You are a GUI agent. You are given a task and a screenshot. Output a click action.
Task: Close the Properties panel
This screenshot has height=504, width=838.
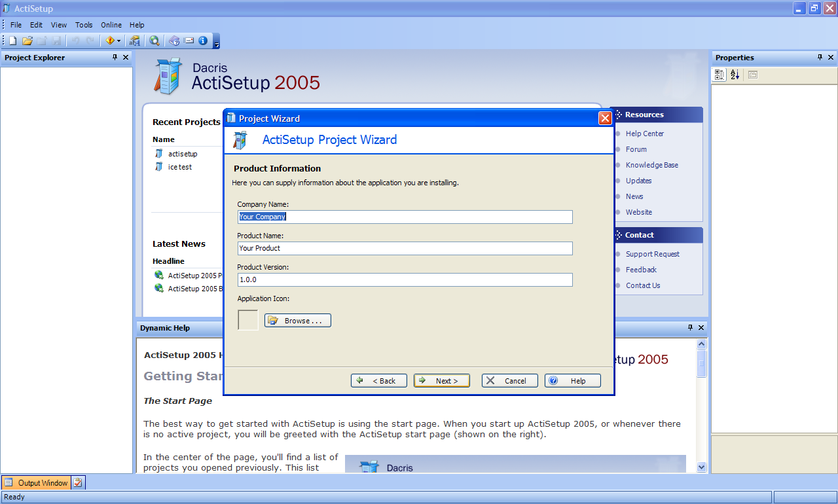831,58
